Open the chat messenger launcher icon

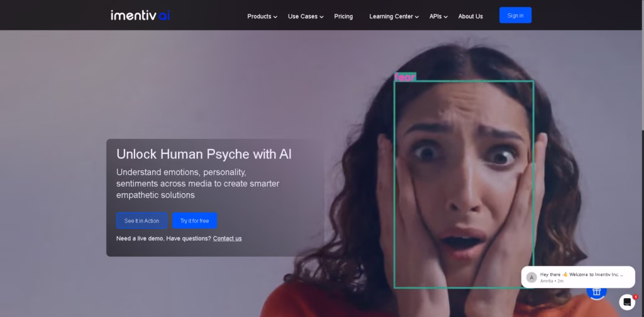pos(626,303)
